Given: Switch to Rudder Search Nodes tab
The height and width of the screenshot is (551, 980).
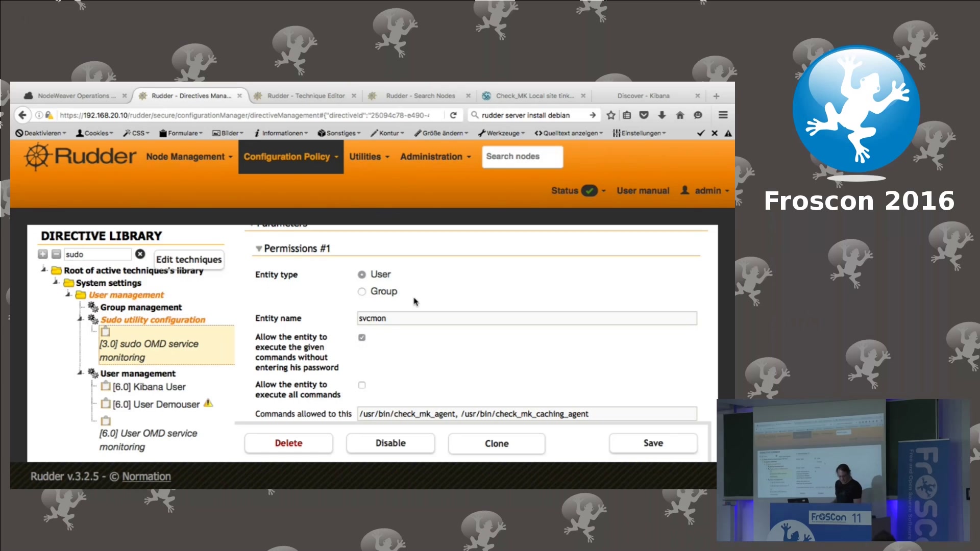Looking at the screenshot, I should pos(420,96).
